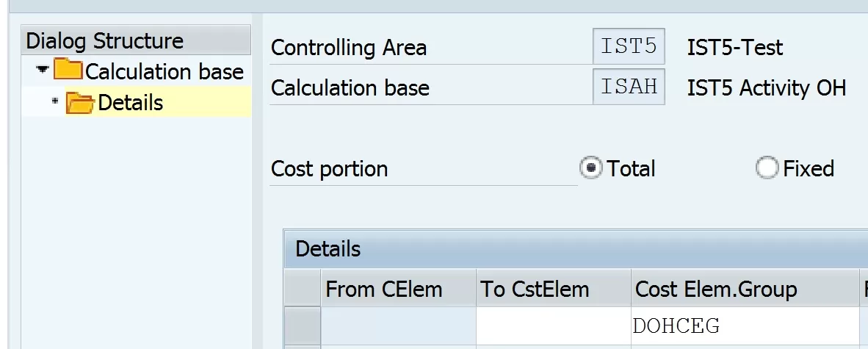
Task: Click the open Details folder icon
Action: [80, 102]
